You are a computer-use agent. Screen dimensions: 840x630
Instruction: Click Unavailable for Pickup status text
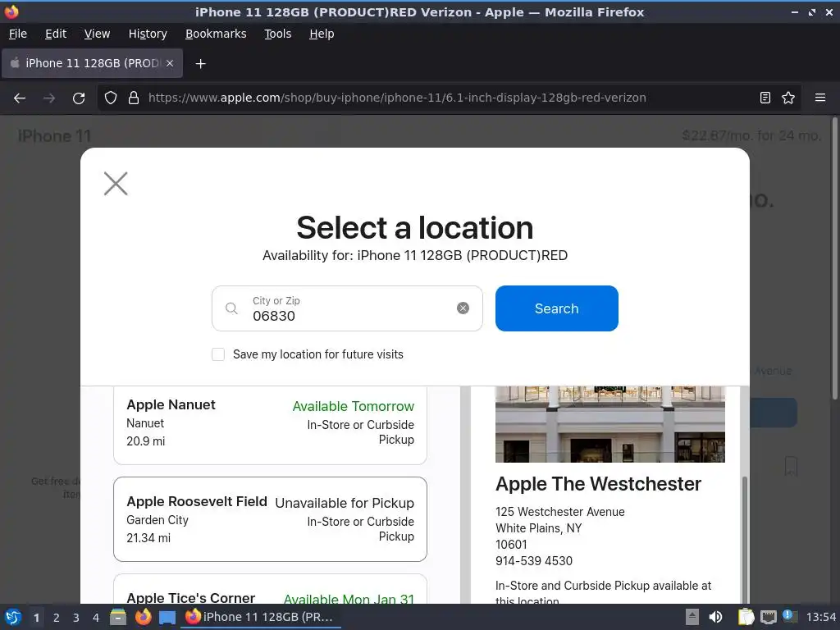pyautogui.click(x=345, y=503)
